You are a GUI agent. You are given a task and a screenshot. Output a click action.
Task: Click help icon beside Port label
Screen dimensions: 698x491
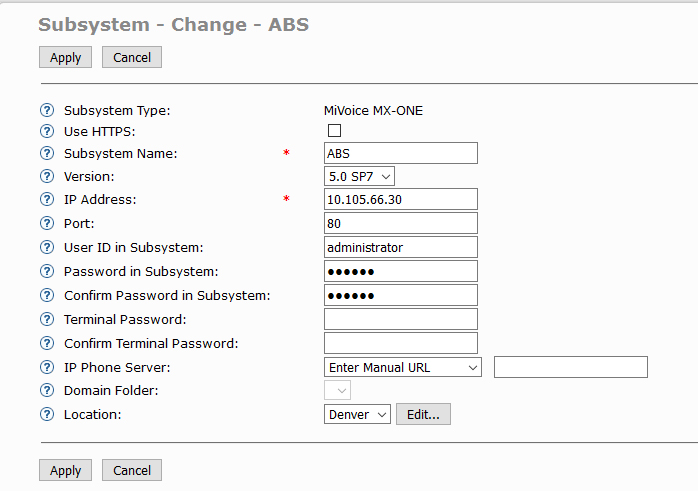click(x=46, y=224)
